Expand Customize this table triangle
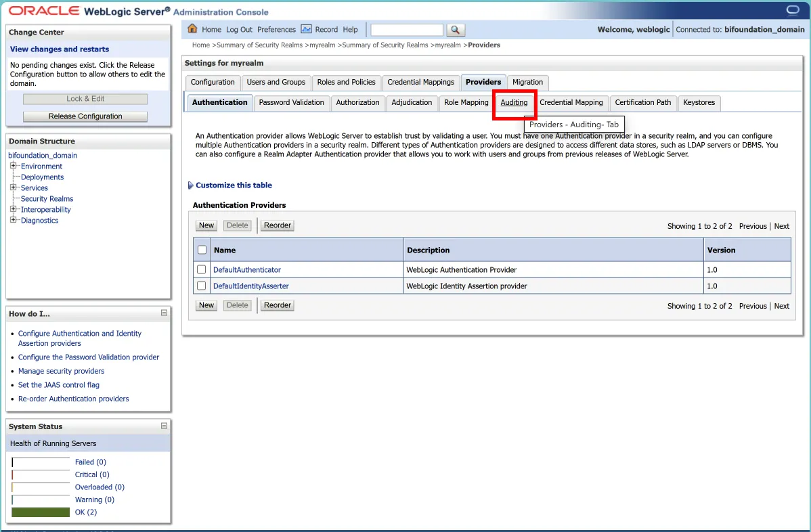Viewport: 811px width, 532px height. coord(190,185)
